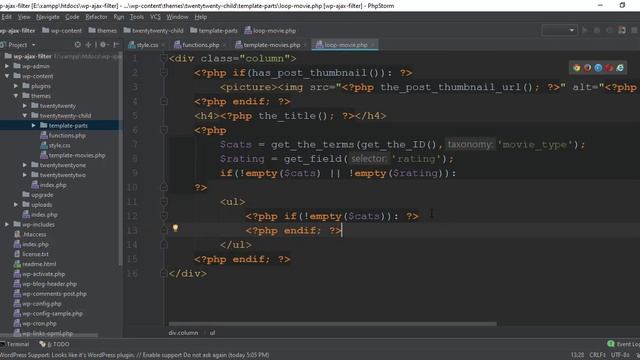This screenshot has height=360, width=640.
Task: Open the Refactor menu
Action: coord(96,17)
